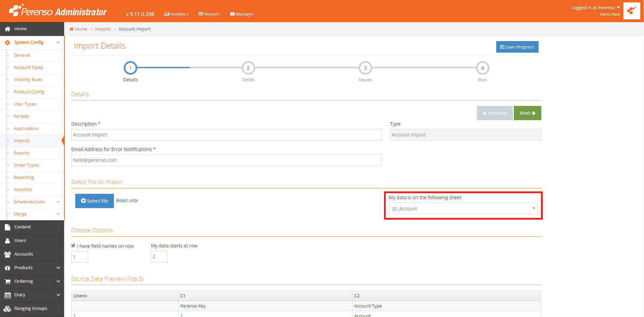The height and width of the screenshot is (317, 644).
Task: Select Imports in the sidebar
Action: [x=22, y=141]
